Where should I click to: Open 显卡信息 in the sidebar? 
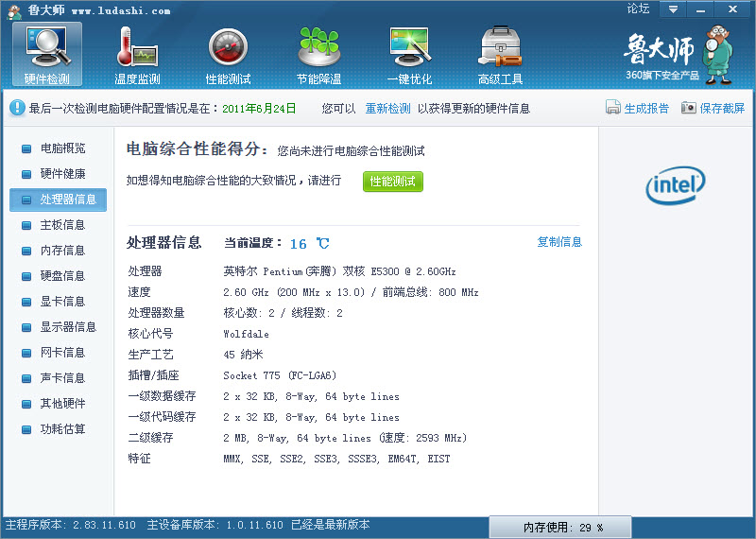click(62, 302)
